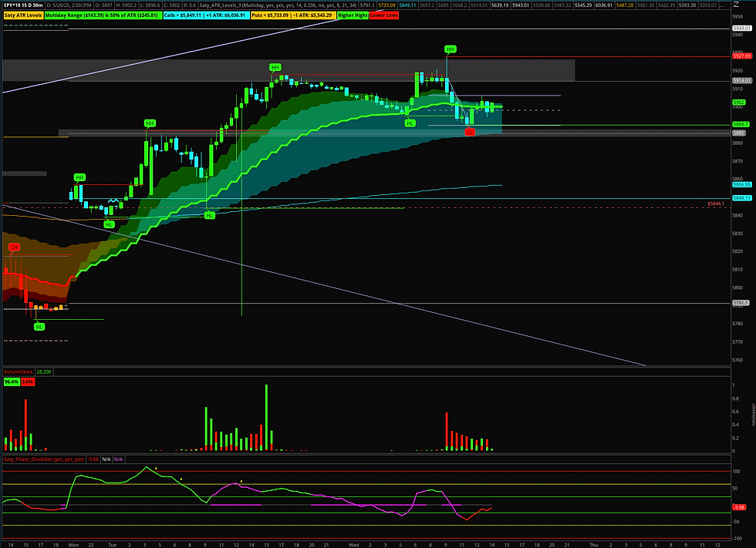Image resolution: width=756 pixels, height=548 pixels.
Task: Click the green Multiday Range label
Action: 103,15
